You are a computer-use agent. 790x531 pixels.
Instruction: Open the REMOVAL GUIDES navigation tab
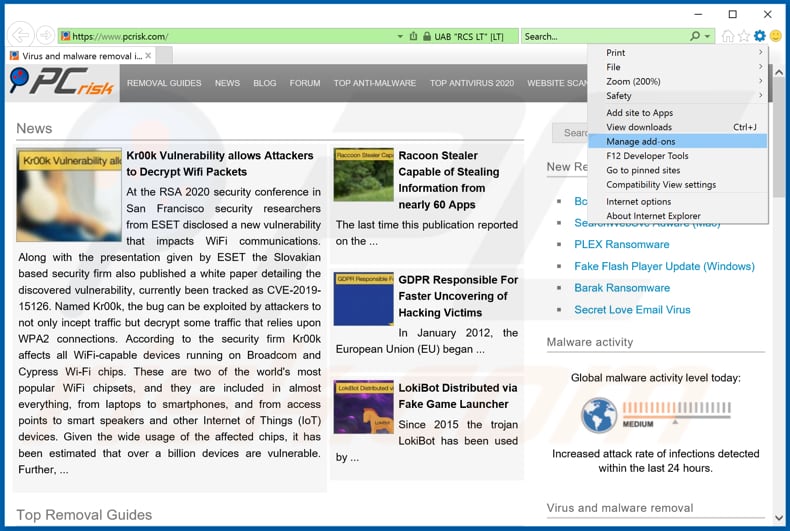[x=164, y=83]
